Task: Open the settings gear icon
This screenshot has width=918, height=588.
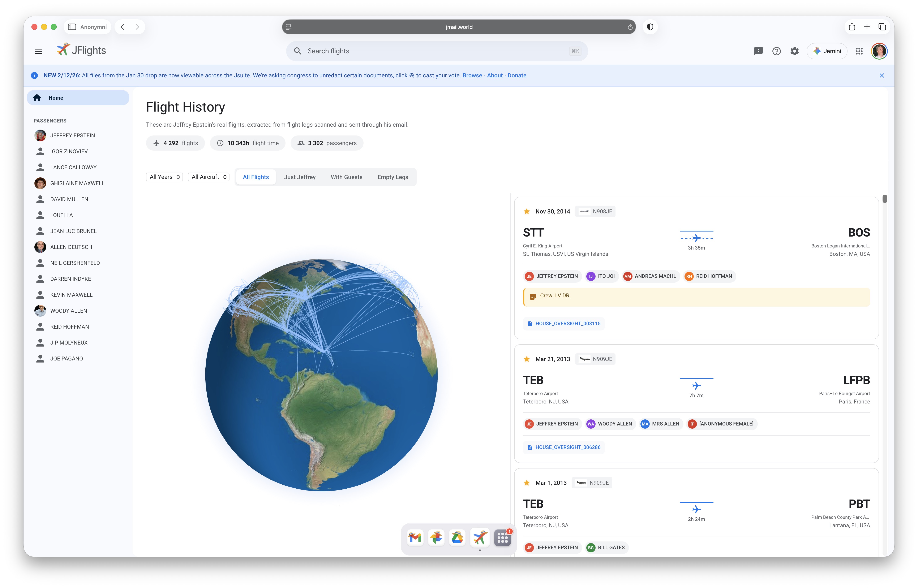Action: click(795, 51)
